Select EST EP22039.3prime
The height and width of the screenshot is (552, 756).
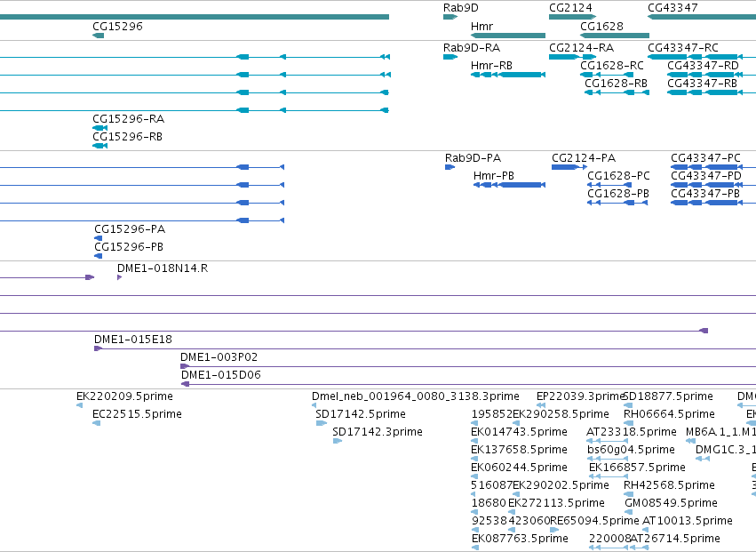pos(581,396)
